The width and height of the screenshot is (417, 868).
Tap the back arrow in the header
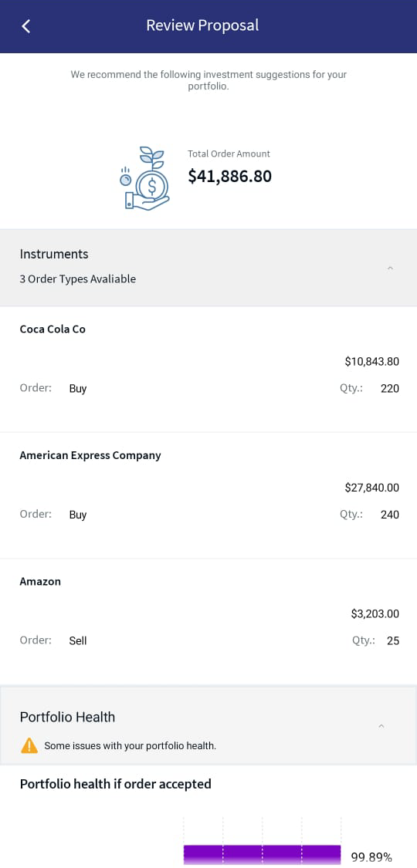[x=26, y=26]
